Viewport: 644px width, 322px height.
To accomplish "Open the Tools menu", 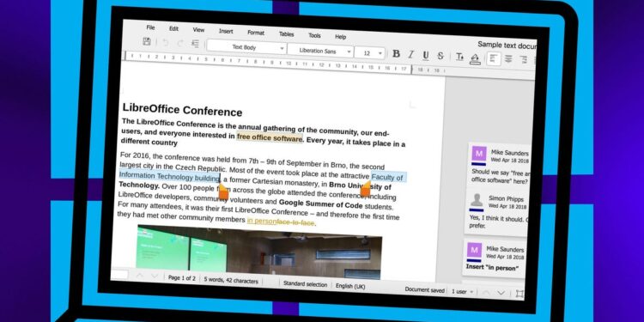I will pyautogui.click(x=314, y=35).
